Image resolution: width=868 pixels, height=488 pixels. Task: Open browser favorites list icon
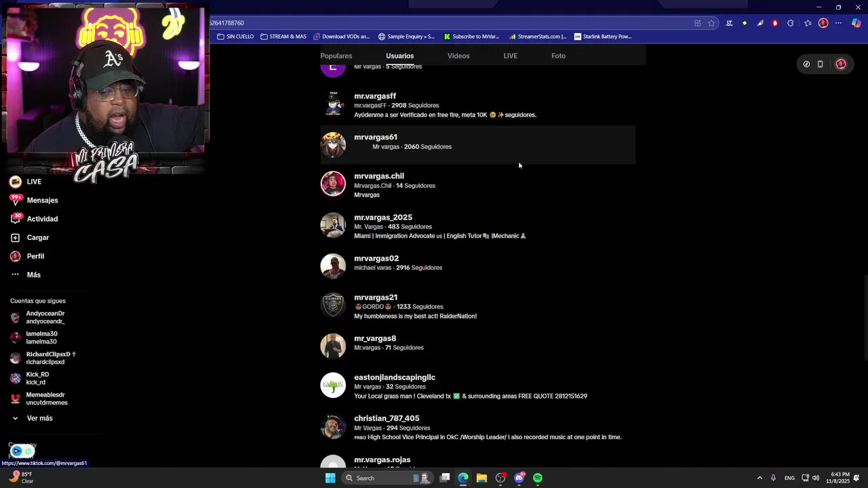808,23
